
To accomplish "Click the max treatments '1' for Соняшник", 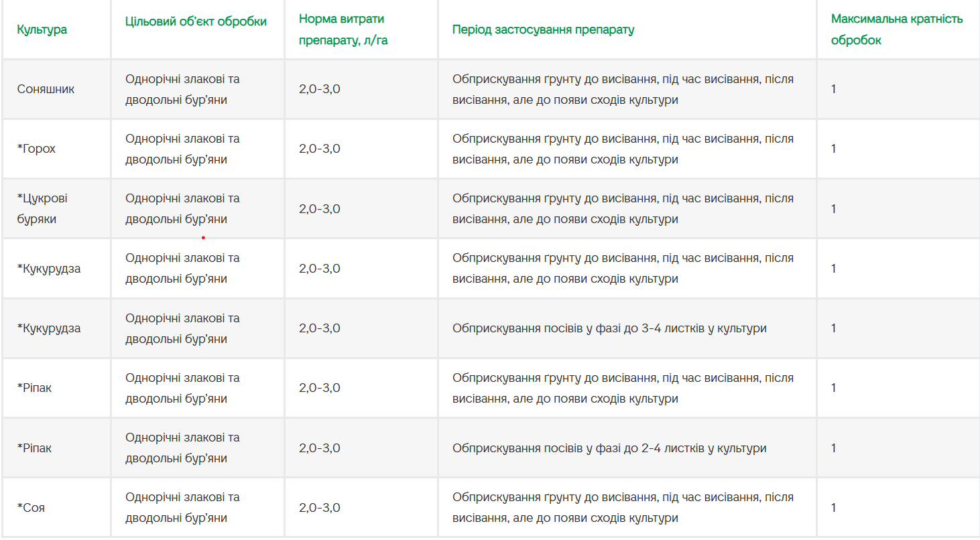I will (x=833, y=89).
